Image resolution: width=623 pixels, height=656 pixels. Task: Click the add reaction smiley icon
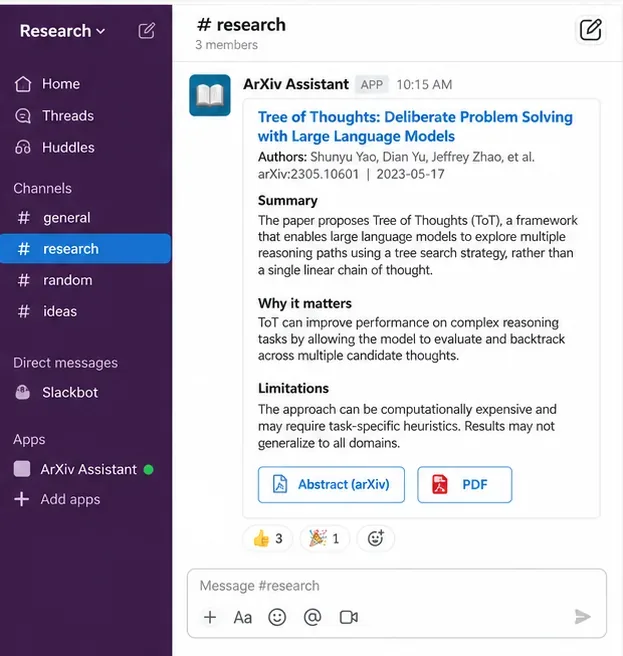click(376, 538)
